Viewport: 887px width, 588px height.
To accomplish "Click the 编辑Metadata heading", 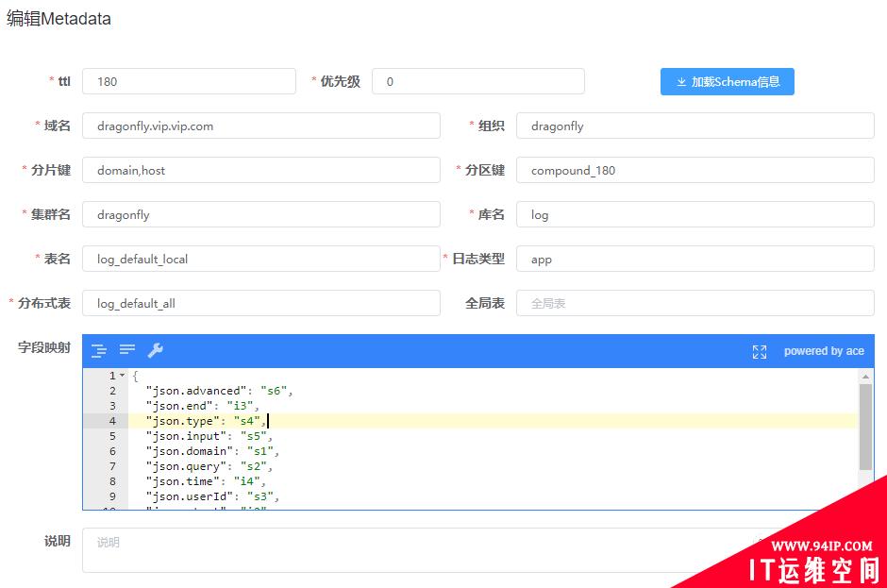I will pos(59,19).
